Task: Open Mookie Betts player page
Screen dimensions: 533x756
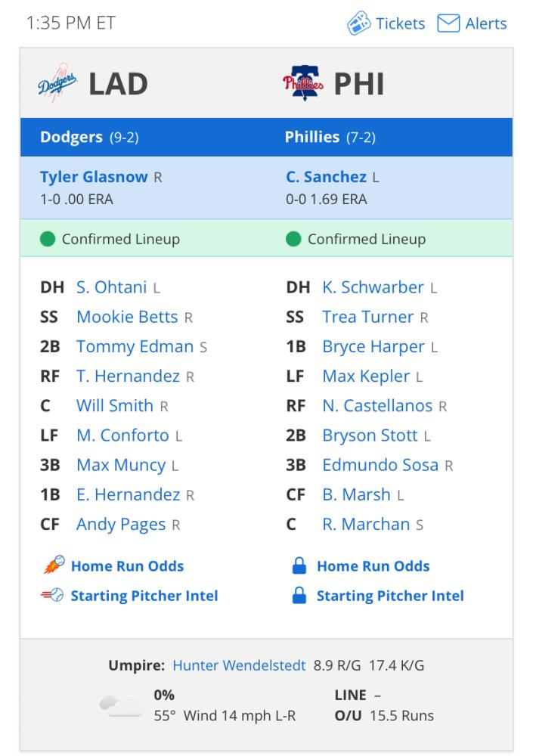Action: (x=127, y=317)
